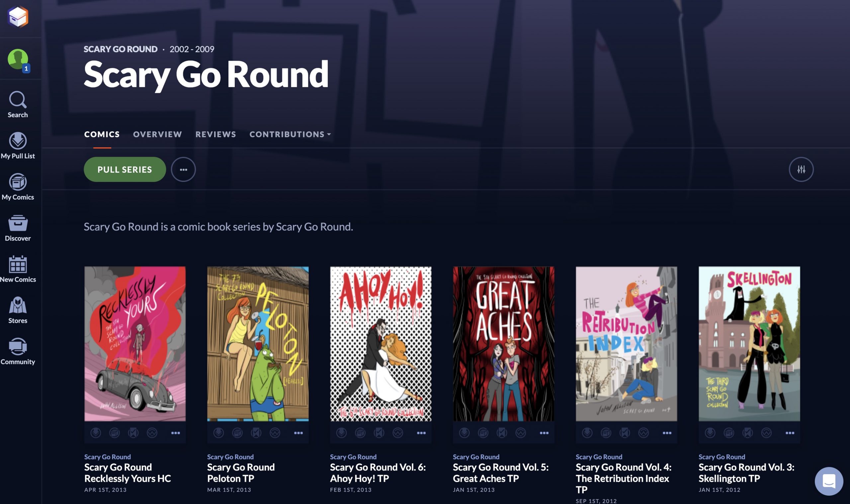Open the Search sidebar icon
The image size is (850, 504).
click(x=18, y=105)
